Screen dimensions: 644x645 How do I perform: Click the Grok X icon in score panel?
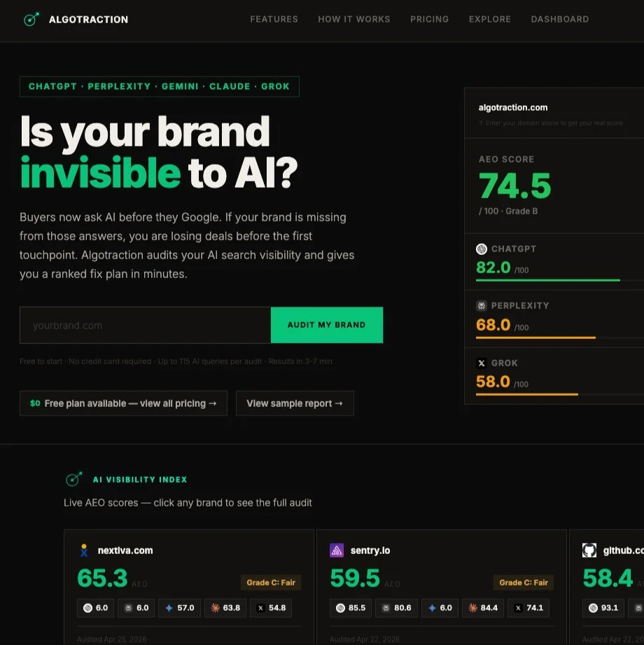pos(481,363)
